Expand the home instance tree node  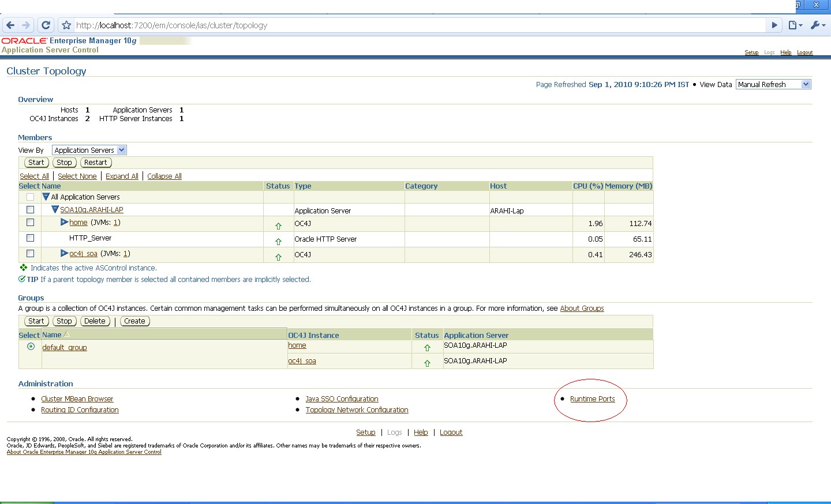point(65,222)
